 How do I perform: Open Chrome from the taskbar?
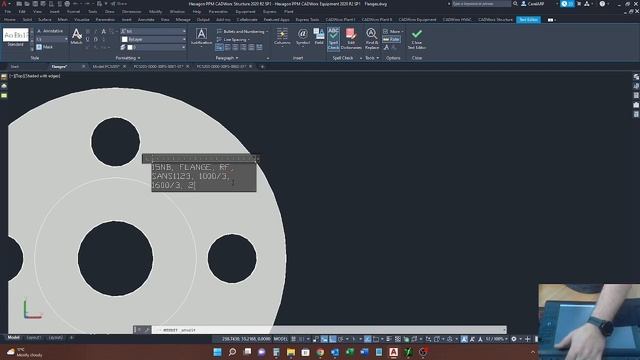tap(320, 352)
